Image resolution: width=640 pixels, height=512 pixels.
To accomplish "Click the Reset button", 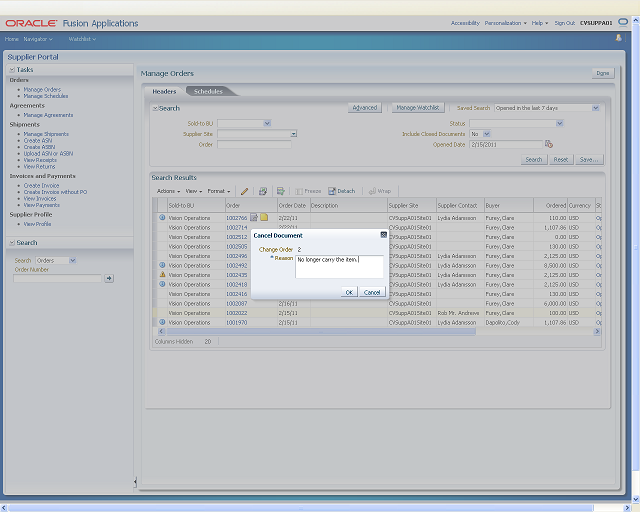I will point(561,160).
